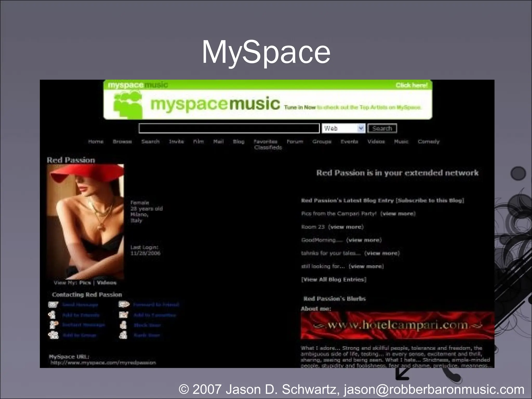Open Blog in the navigation bar
This screenshot has width=532, height=399.
[238, 142]
